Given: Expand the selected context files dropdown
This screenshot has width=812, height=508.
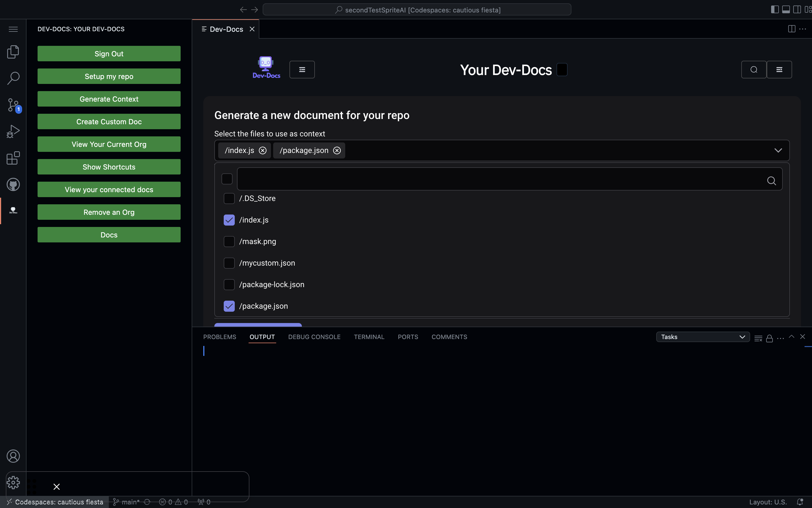Looking at the screenshot, I should point(779,150).
